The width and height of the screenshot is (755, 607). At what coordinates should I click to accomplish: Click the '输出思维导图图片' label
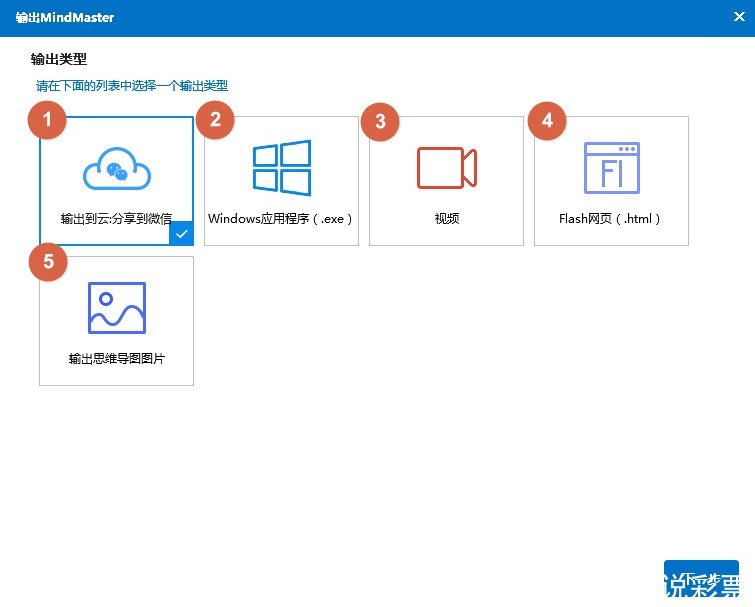tap(117, 359)
